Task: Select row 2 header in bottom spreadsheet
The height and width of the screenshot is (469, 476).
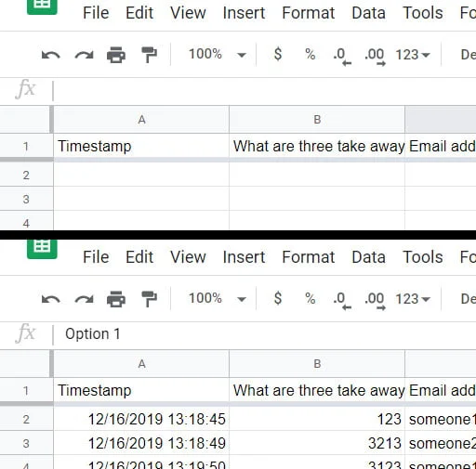Action: tap(26, 419)
